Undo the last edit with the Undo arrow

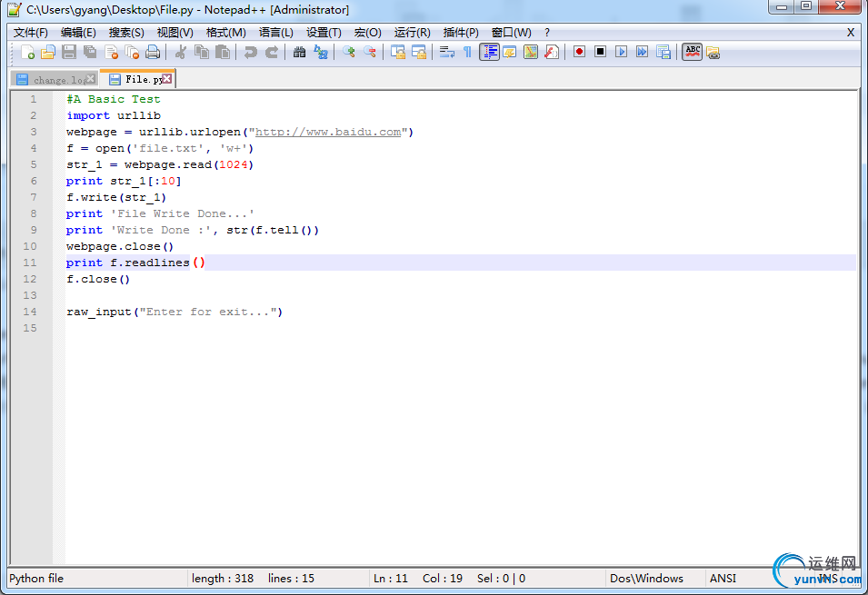tap(250, 53)
